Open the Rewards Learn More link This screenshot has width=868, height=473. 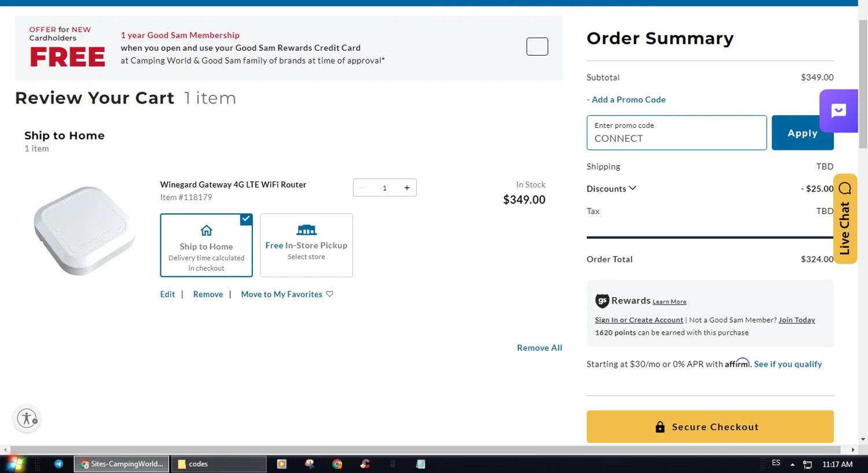[x=670, y=302]
